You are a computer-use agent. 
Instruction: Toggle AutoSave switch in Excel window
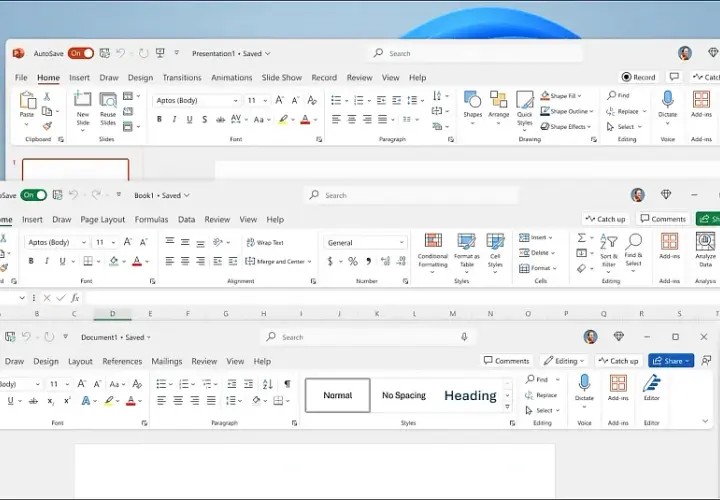tap(34, 195)
